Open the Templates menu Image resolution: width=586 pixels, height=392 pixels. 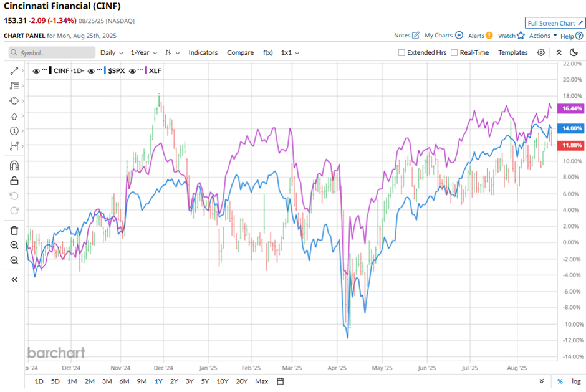tap(512, 53)
